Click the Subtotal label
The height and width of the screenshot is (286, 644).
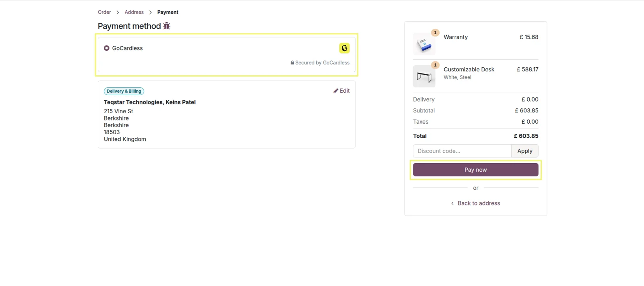424,110
